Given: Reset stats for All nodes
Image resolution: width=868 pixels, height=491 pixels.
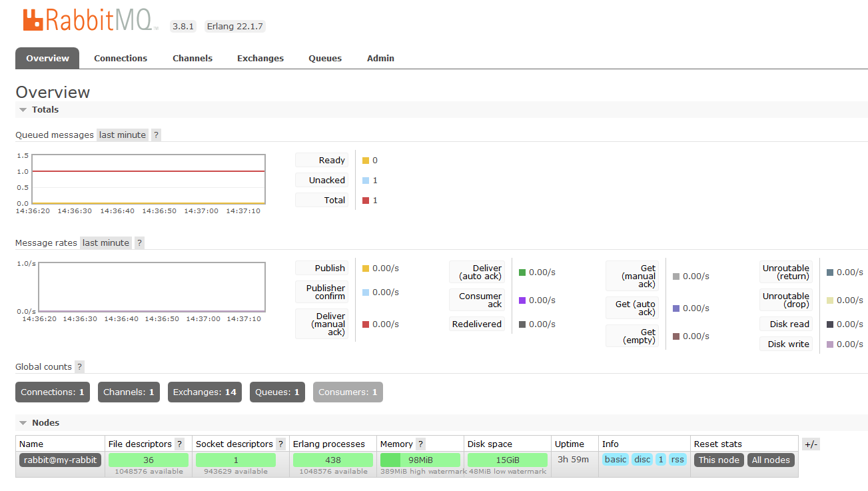Looking at the screenshot, I should tap(771, 460).
